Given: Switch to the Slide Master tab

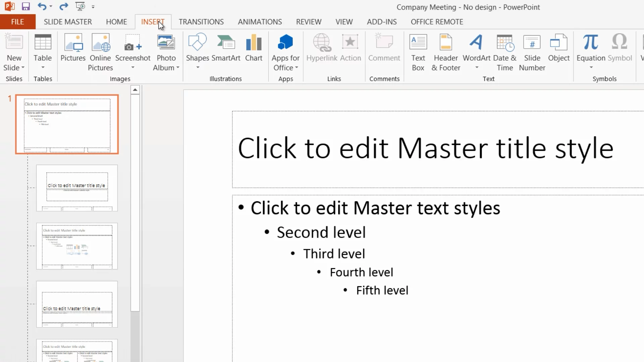Looking at the screenshot, I should point(68,22).
